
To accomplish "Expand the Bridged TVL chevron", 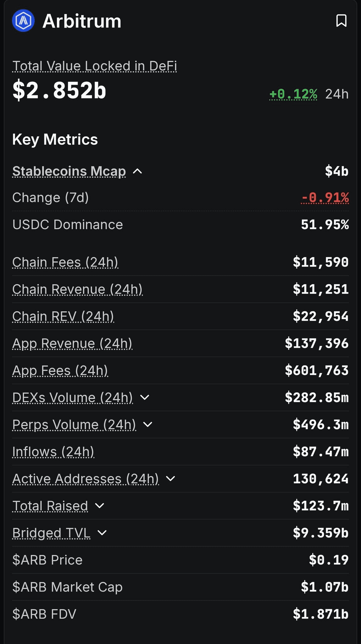I will tap(102, 533).
